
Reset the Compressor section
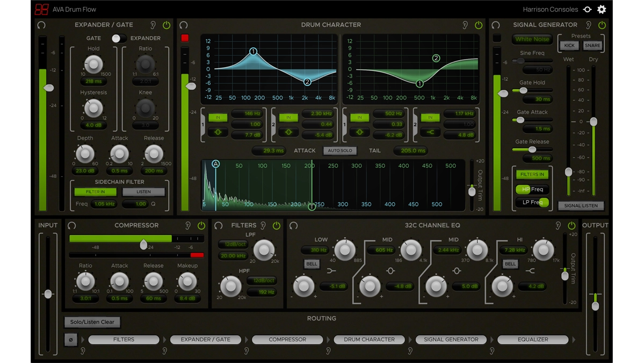[x=72, y=226]
